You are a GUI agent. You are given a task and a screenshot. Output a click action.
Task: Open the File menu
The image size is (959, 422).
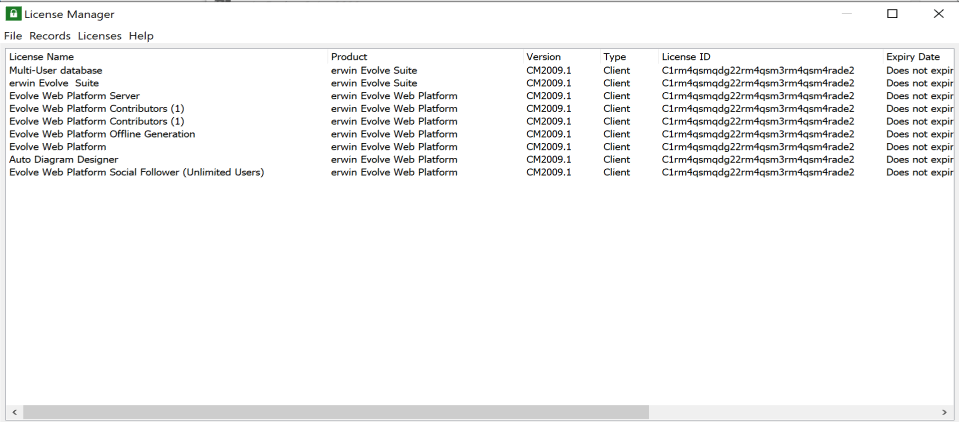[x=13, y=36]
